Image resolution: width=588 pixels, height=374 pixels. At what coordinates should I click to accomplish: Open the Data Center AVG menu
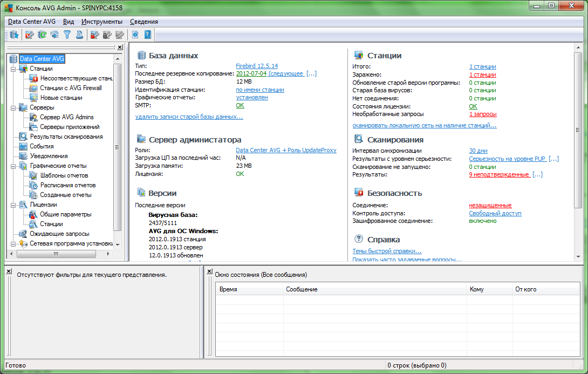32,22
